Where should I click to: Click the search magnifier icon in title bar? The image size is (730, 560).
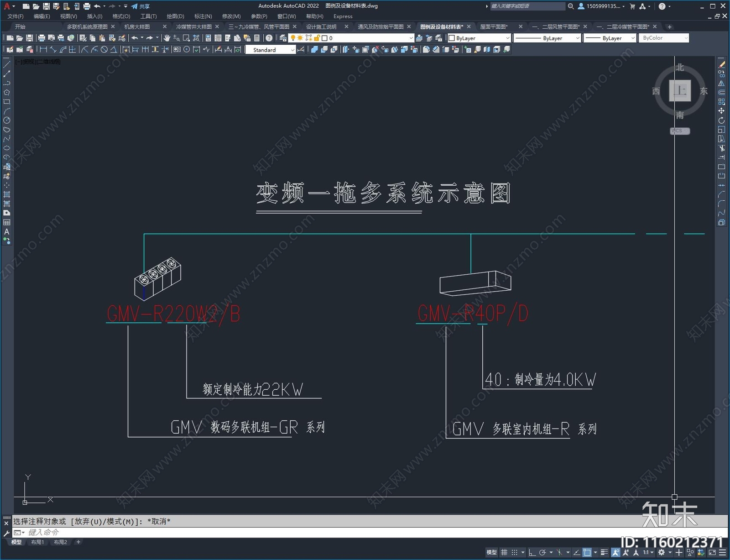click(x=571, y=6)
